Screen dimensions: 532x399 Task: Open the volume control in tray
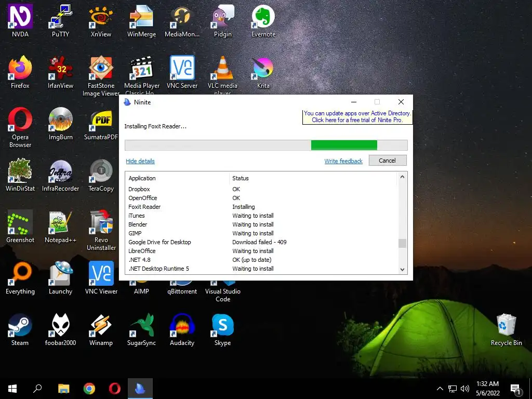(x=465, y=389)
